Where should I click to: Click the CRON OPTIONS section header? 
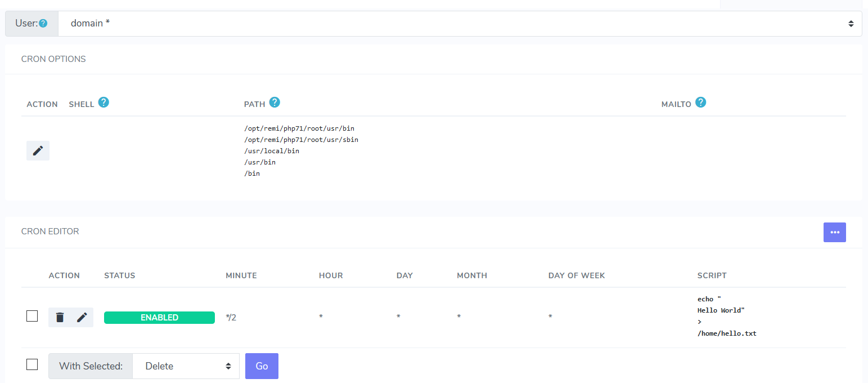pyautogui.click(x=53, y=59)
